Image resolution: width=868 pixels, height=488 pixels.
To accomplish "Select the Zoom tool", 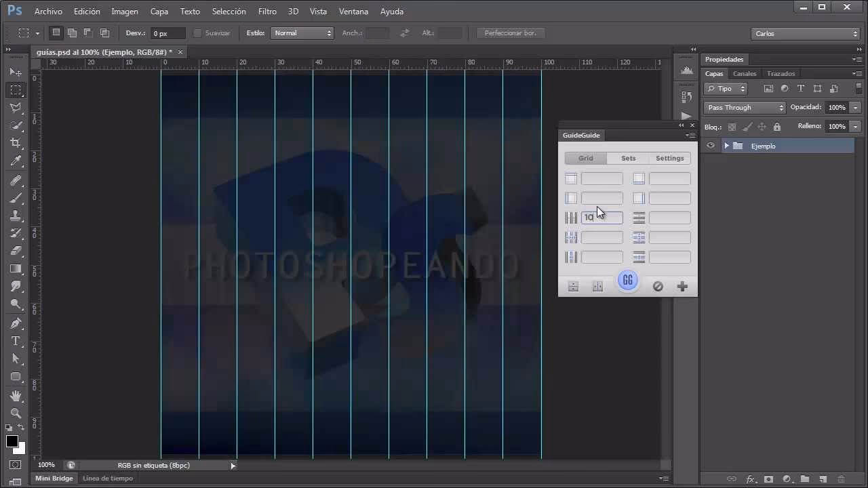I will [x=16, y=413].
